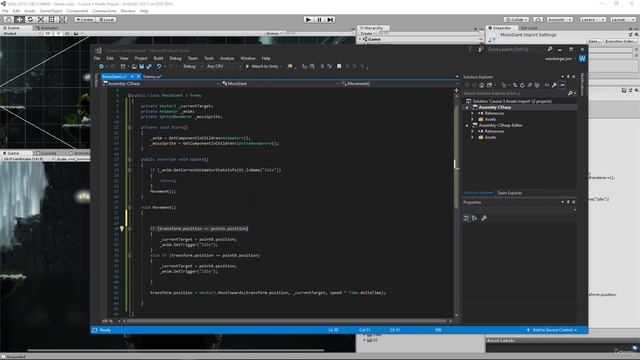Open Unity Layers dropdown

coord(592,19)
